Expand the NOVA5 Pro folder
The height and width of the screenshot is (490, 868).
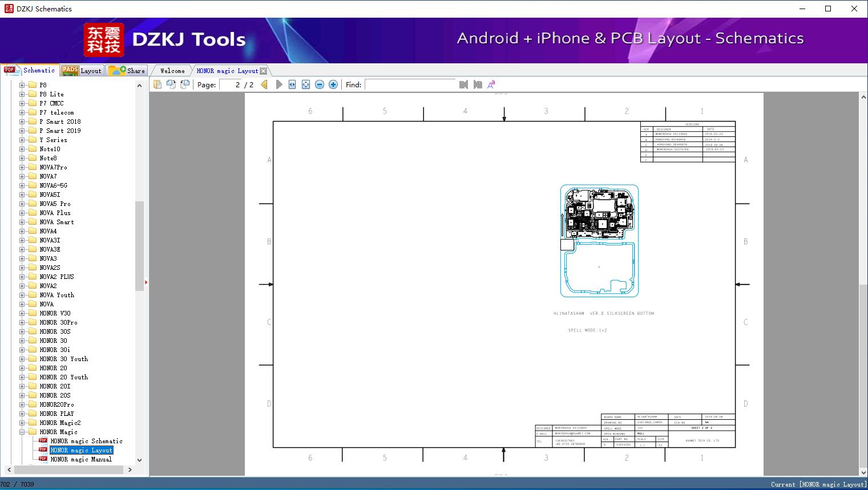22,204
